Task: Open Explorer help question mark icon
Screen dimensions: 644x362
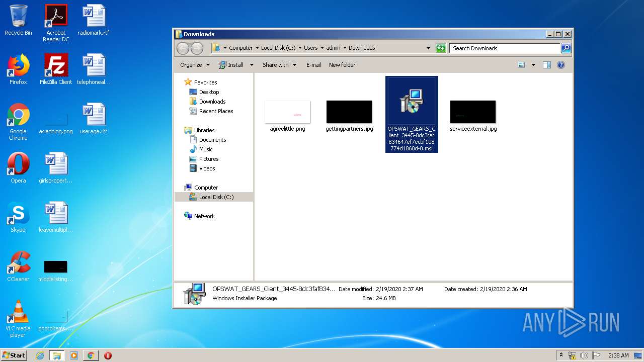Action: point(561,65)
